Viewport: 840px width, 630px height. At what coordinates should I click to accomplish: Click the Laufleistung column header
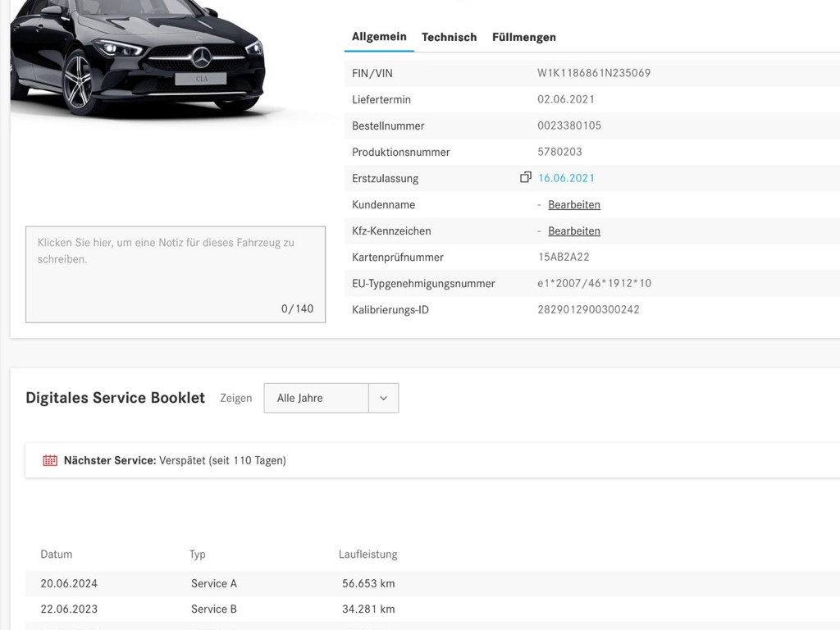[x=368, y=554]
